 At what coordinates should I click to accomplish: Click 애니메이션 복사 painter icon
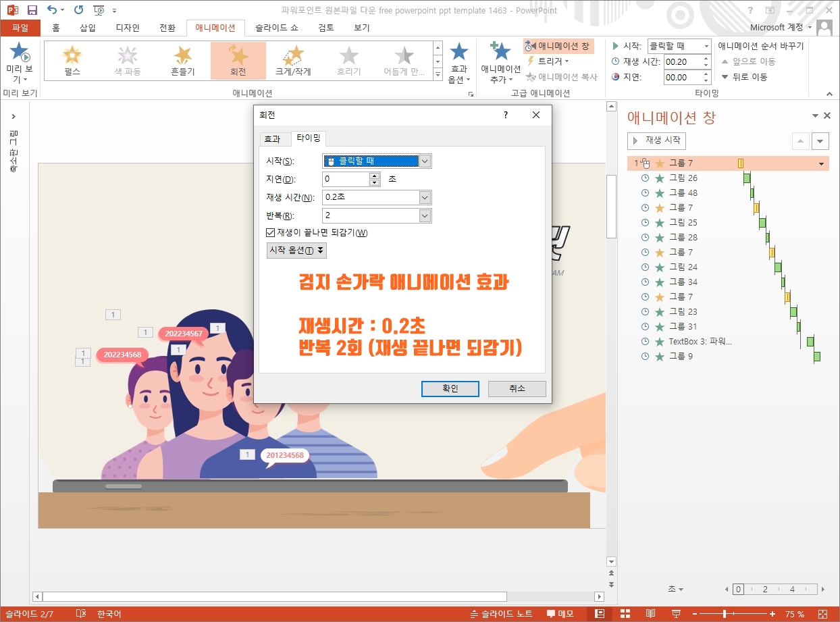(562, 77)
